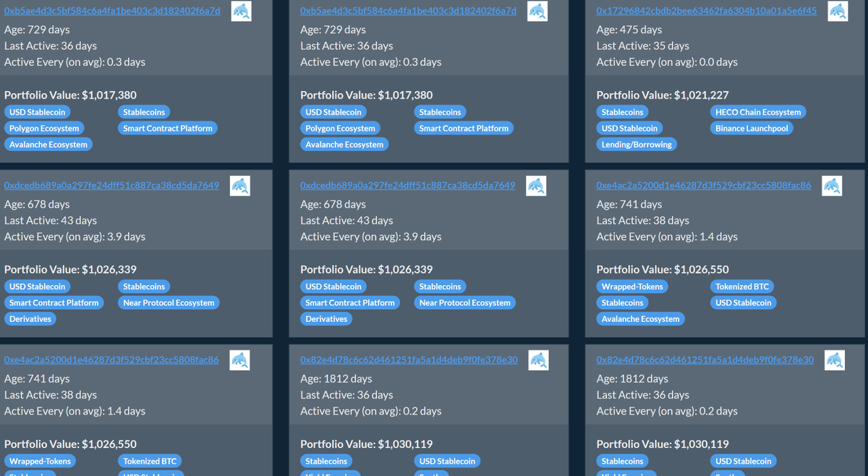Click USD Stablecoin tag in right-column 0x82e4 card
This screenshot has width=868, height=476.
coord(744,461)
